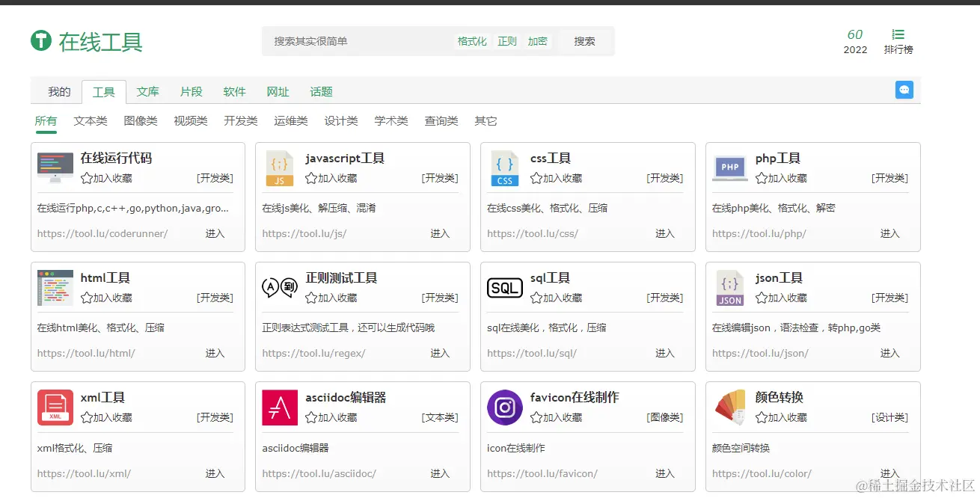Open link https://tool.lu/favicon/
This screenshot has width=980, height=498.
click(542, 473)
